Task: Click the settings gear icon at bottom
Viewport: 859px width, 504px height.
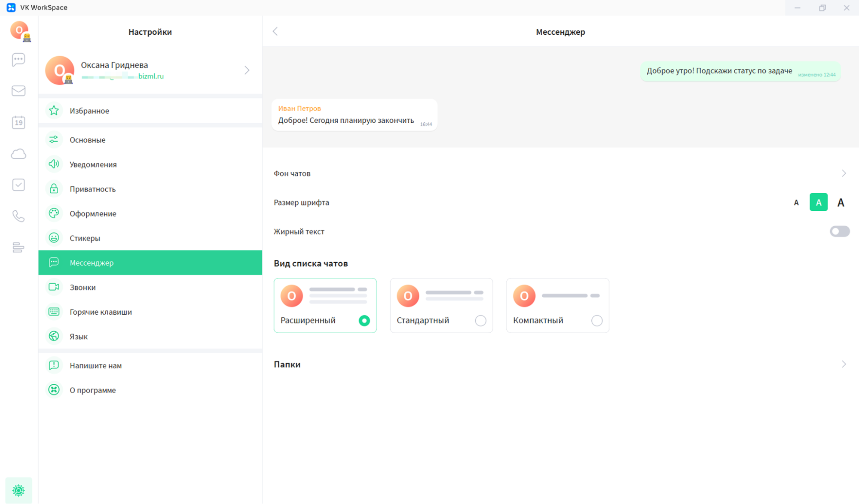Action: pyautogui.click(x=18, y=490)
